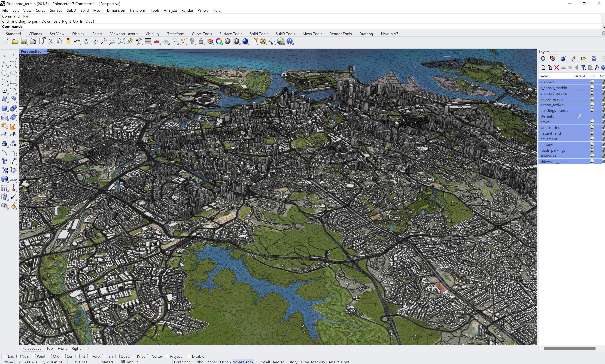Open the Surface menu

tap(56, 10)
